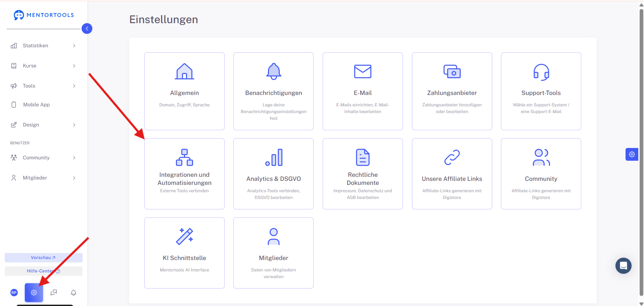
Task: Click the Affiliate Links chain icon
Action: tap(452, 157)
